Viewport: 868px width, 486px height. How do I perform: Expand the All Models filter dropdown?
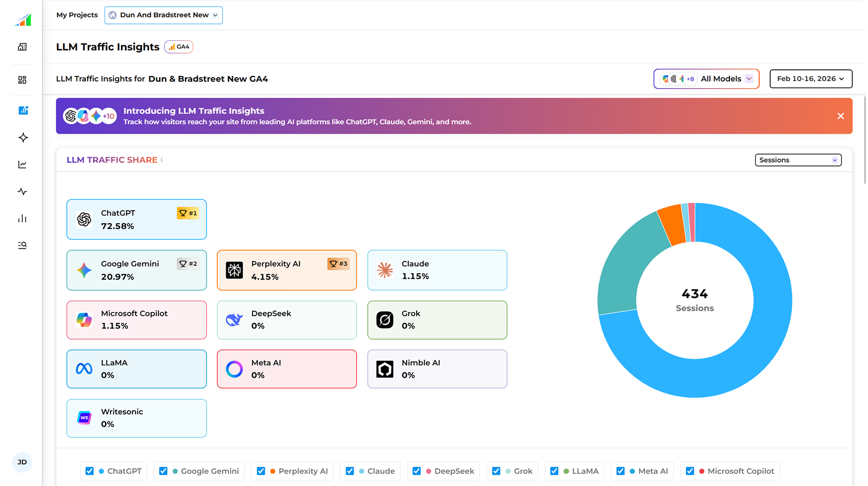(x=707, y=79)
